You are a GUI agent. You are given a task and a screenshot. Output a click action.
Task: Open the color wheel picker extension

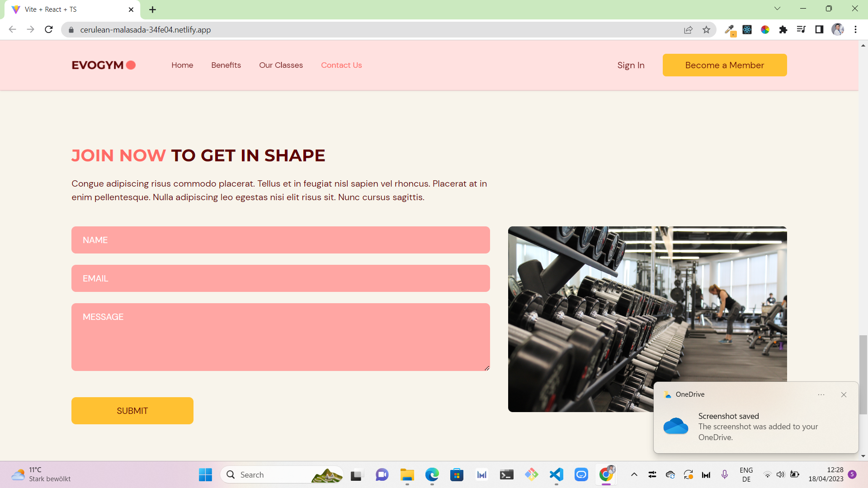coord(765,30)
